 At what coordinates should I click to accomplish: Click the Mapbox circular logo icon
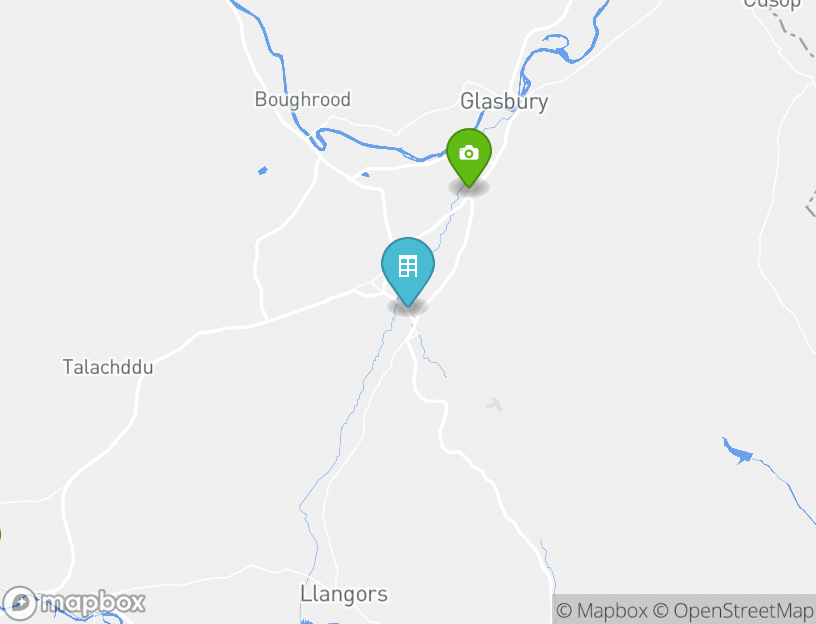click(20, 604)
